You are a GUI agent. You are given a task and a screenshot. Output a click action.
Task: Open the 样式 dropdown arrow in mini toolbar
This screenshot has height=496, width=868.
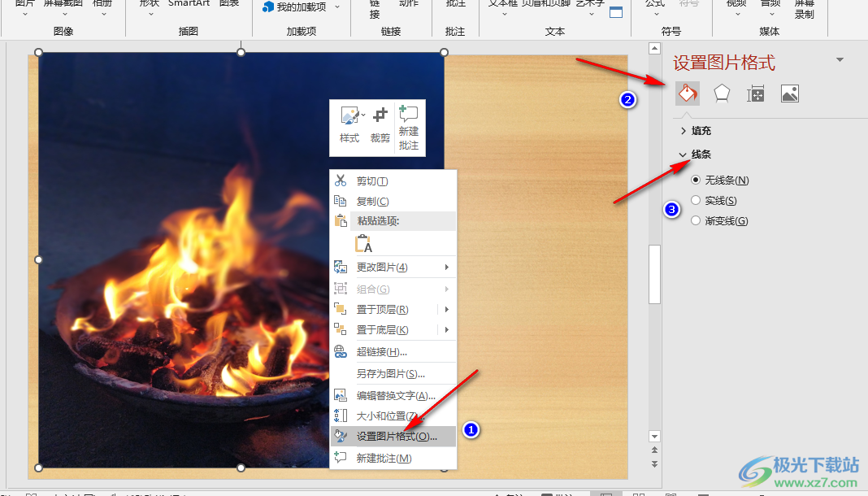[363, 115]
